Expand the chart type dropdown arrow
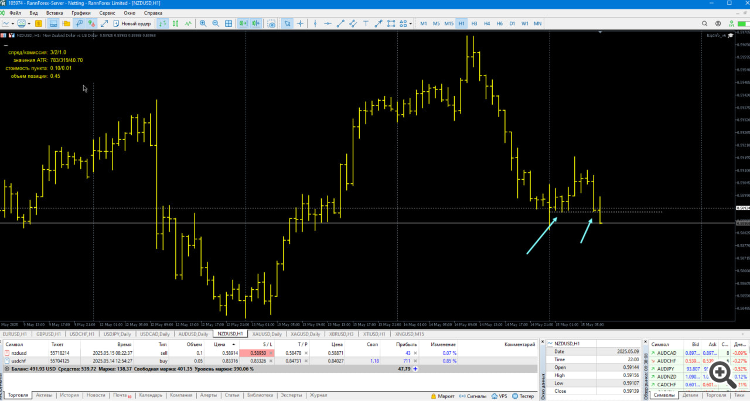The height and width of the screenshot is (401, 750). click(12, 23)
